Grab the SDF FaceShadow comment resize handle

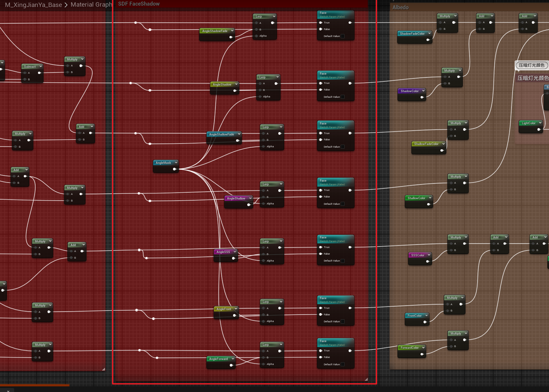point(366,379)
